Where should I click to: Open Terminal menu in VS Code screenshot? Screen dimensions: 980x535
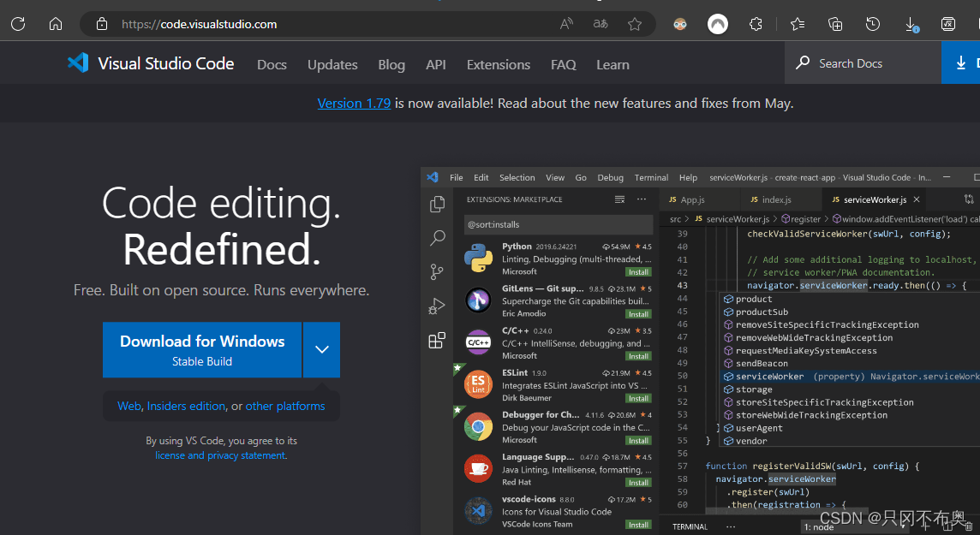click(651, 177)
